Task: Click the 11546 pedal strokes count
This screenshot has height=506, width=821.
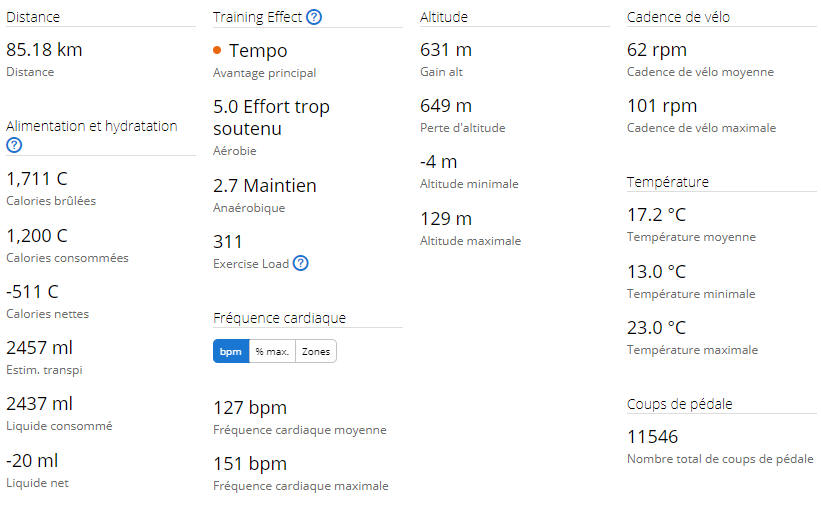Action: 652,436
